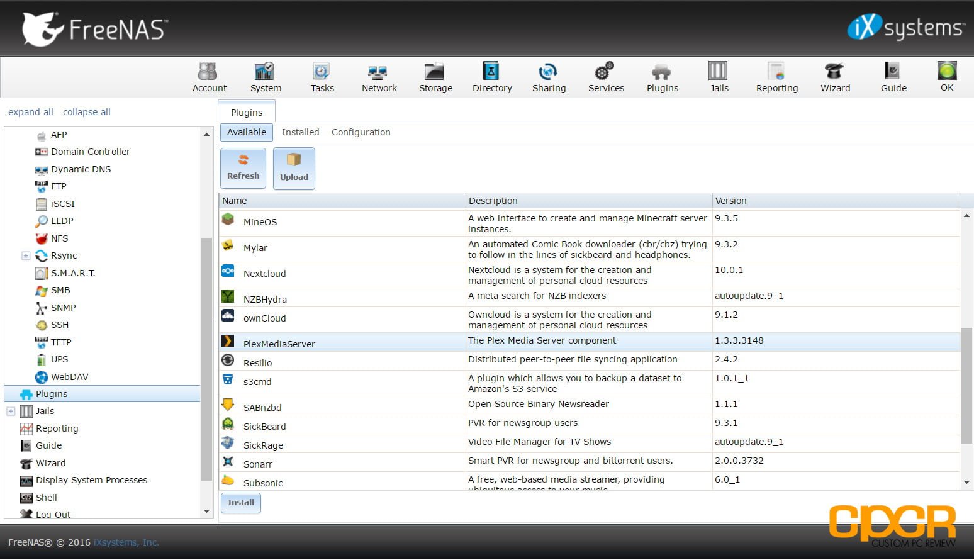This screenshot has height=560, width=974.
Task: Click the MineOS plugin icon
Action: (228, 220)
